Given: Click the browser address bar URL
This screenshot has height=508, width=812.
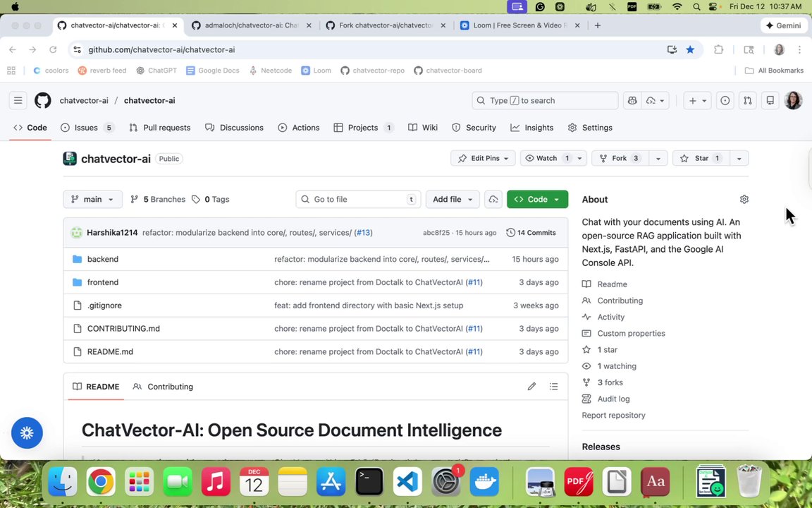Looking at the screenshot, I should [161, 50].
